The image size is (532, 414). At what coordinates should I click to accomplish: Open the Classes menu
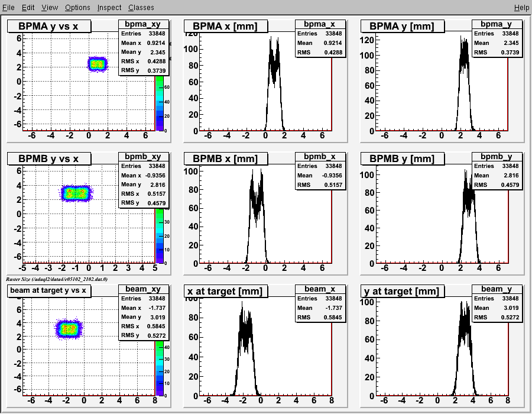(x=141, y=8)
